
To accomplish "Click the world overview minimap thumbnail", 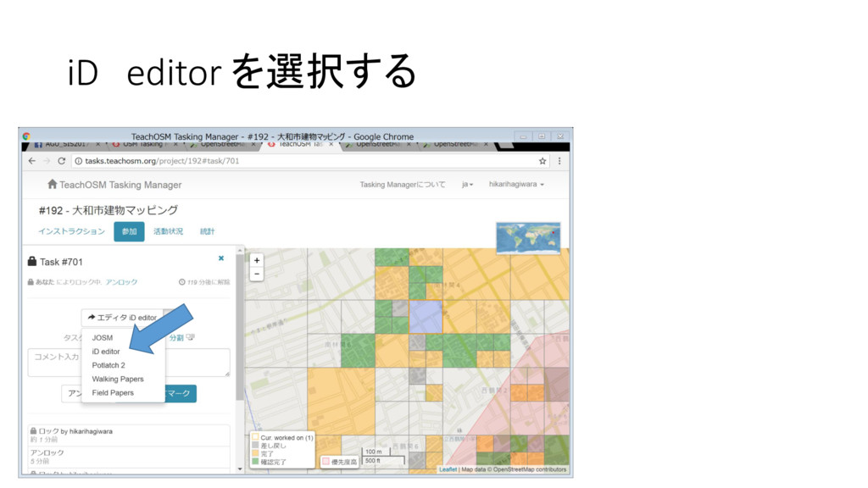I will click(x=528, y=238).
